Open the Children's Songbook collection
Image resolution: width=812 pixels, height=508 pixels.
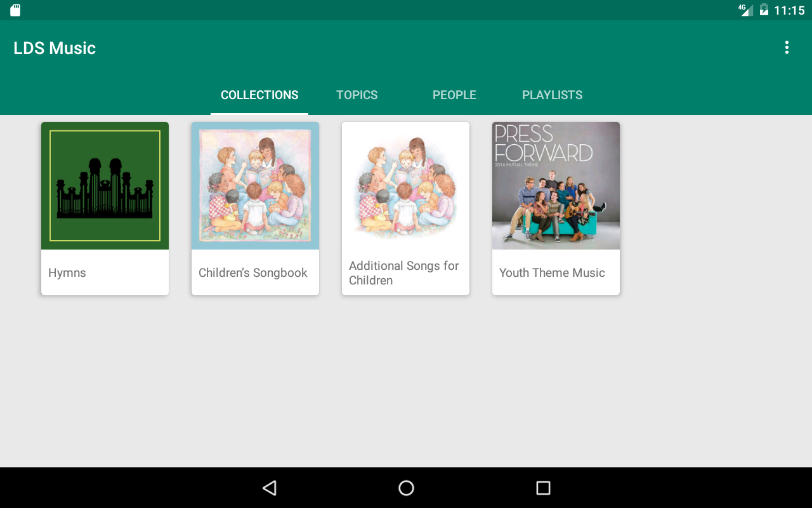(x=255, y=208)
